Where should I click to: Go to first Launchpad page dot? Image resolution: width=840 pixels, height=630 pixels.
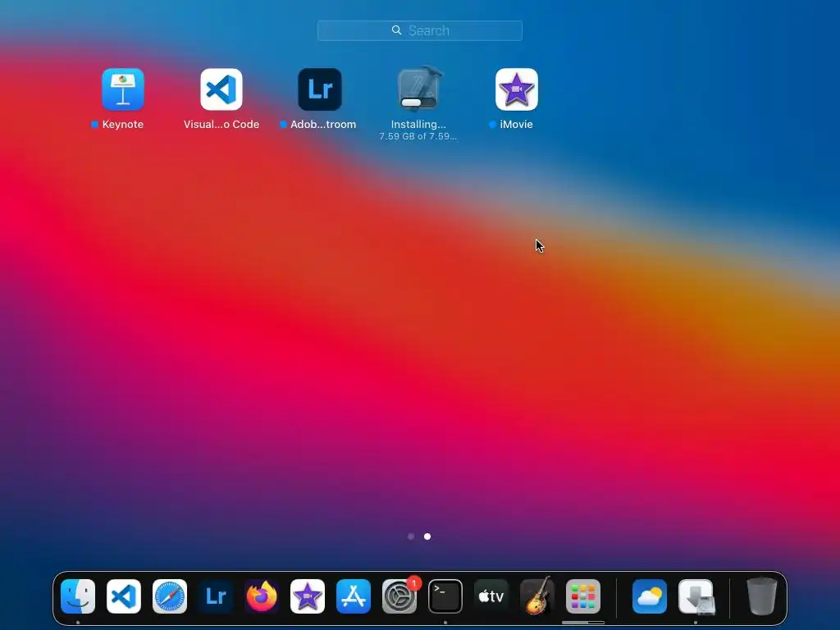point(411,536)
